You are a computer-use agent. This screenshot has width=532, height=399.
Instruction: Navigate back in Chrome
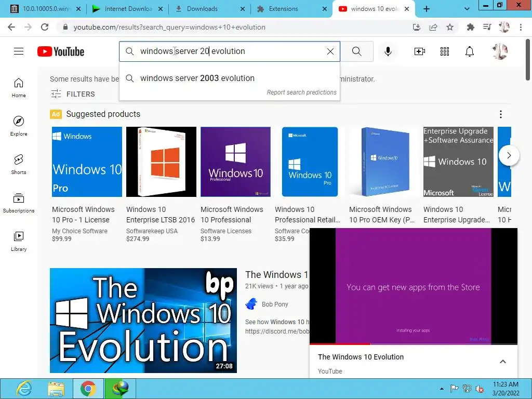coord(11,27)
